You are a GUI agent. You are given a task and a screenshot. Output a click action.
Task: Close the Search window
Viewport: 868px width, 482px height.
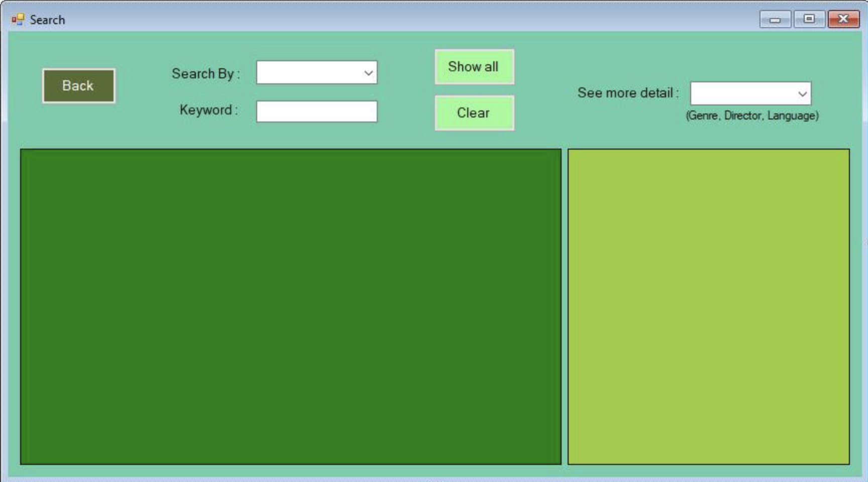[843, 20]
